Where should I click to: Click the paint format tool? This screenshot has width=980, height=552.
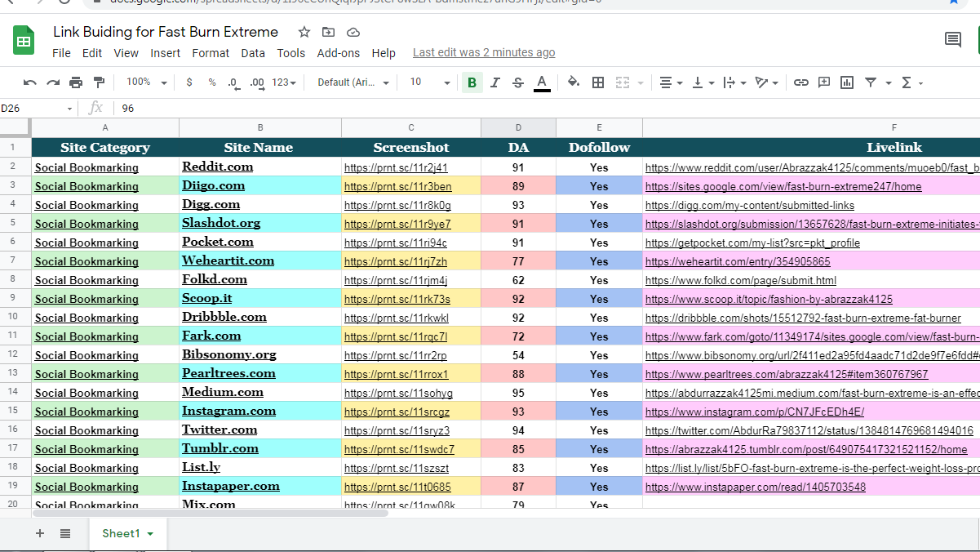[100, 82]
